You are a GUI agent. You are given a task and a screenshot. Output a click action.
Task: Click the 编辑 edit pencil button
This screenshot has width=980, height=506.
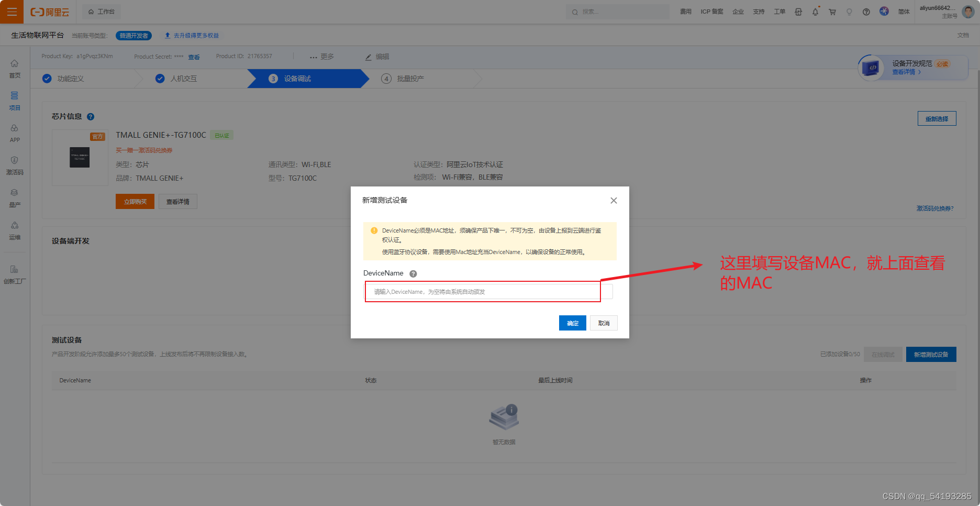[x=377, y=57]
